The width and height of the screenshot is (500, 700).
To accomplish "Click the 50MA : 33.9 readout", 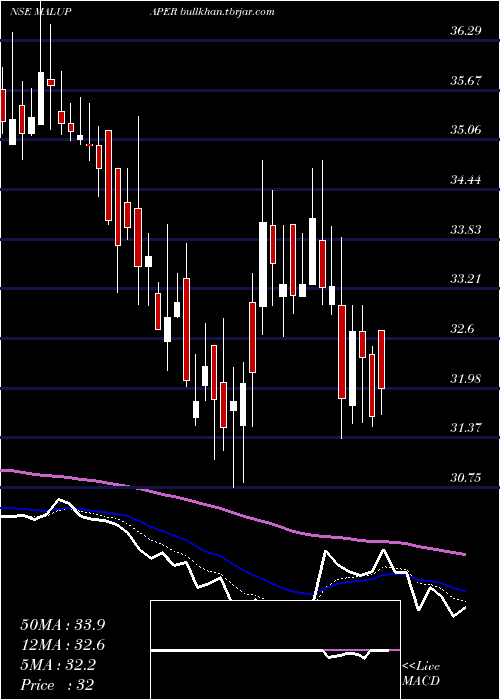I will click(x=62, y=624).
